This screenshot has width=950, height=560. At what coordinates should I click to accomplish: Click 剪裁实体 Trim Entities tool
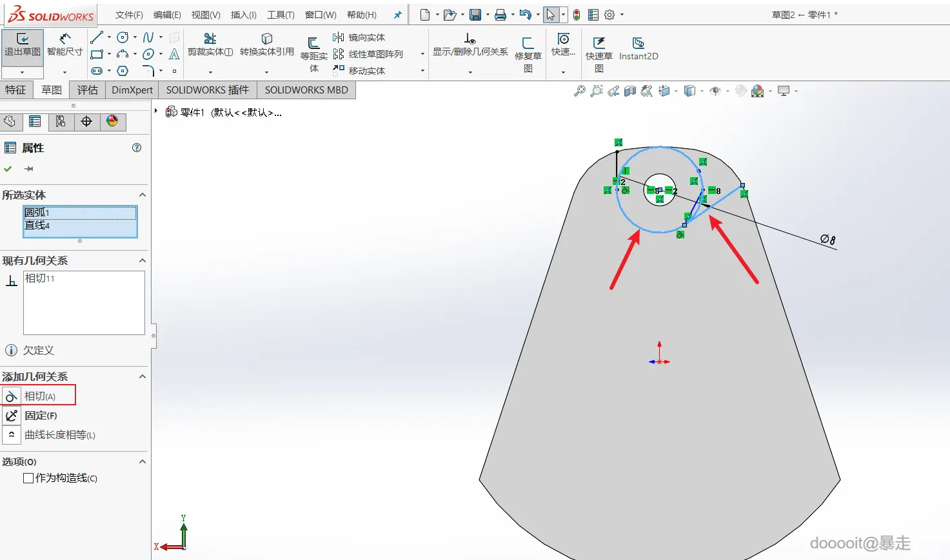210,45
